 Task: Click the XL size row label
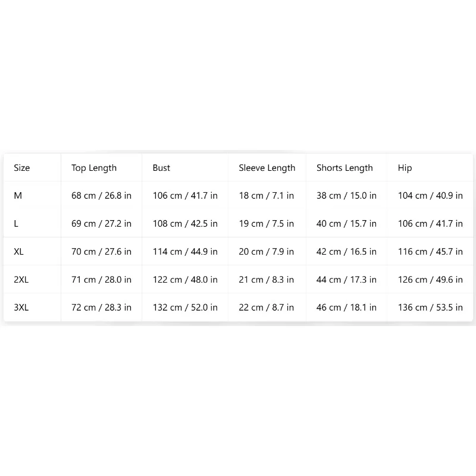click(18, 251)
